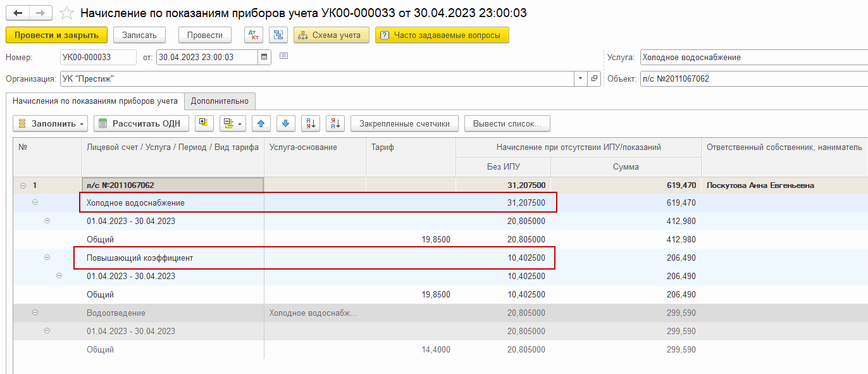Click the expand-all groups icon in the table toolbar
This screenshot has width=868, height=374.
point(204,123)
